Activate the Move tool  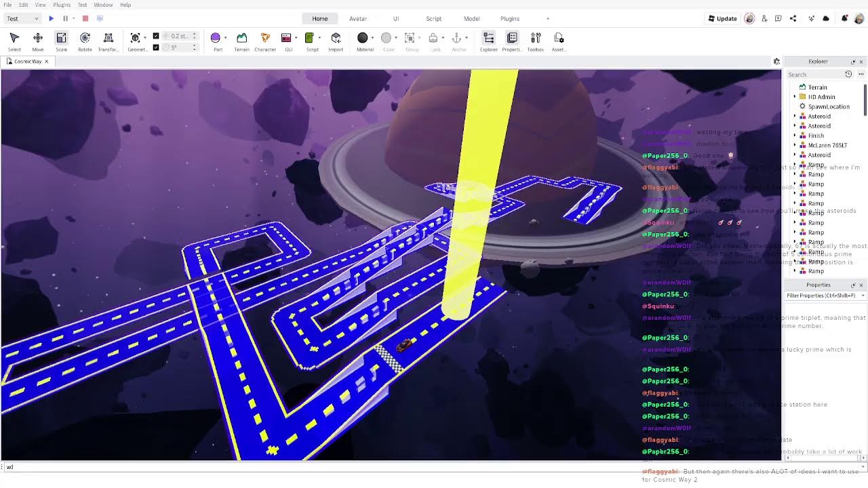tap(38, 41)
